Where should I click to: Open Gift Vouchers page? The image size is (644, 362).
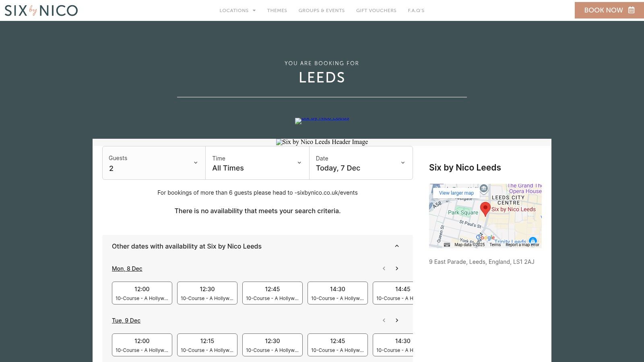coord(376,10)
